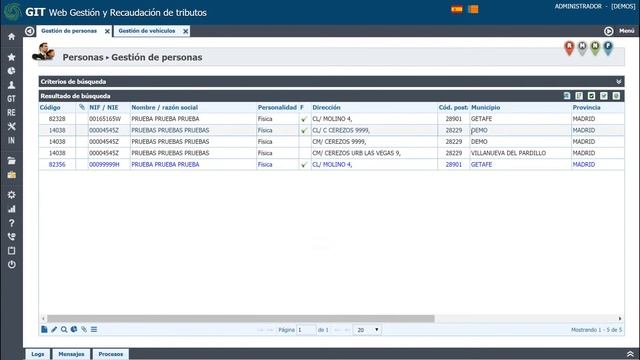
Task: Open the Logs bottom tab
Action: coord(38,354)
